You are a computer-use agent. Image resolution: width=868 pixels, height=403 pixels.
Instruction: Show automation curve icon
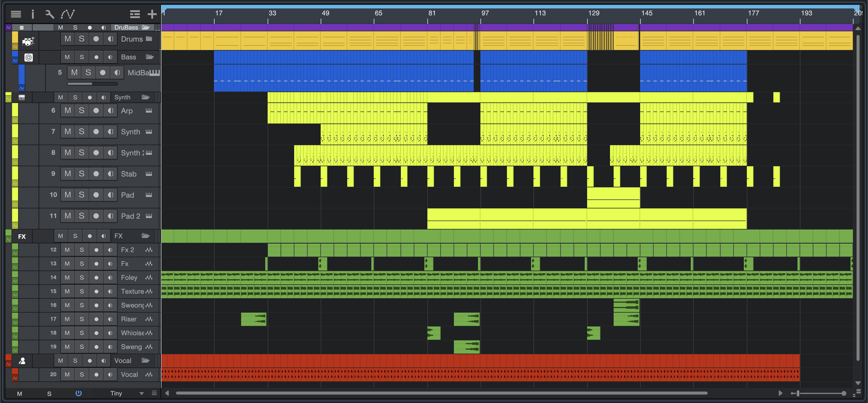click(68, 14)
